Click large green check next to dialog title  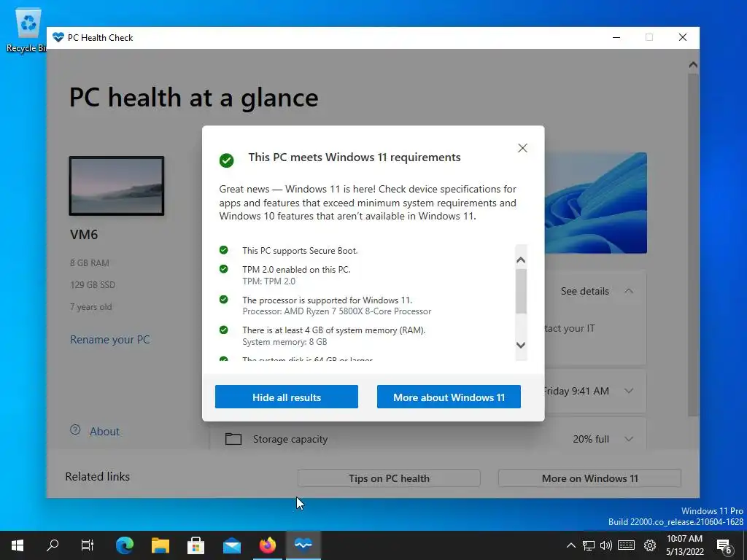227,160
